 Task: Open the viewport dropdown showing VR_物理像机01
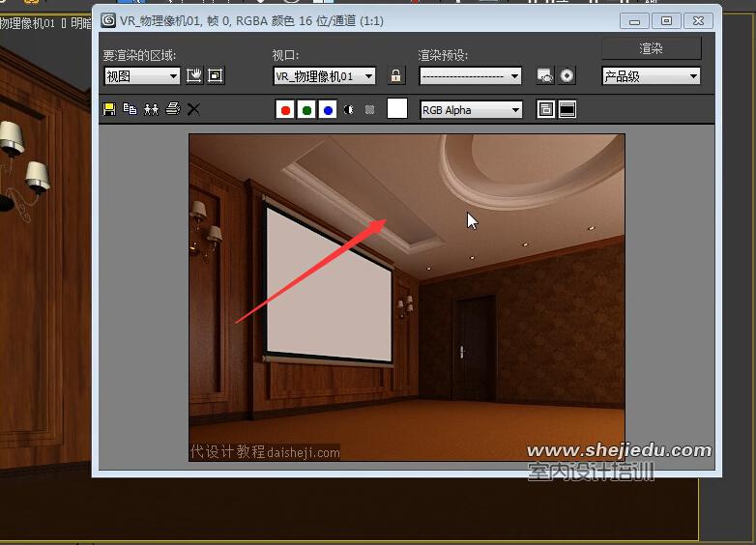[x=324, y=76]
